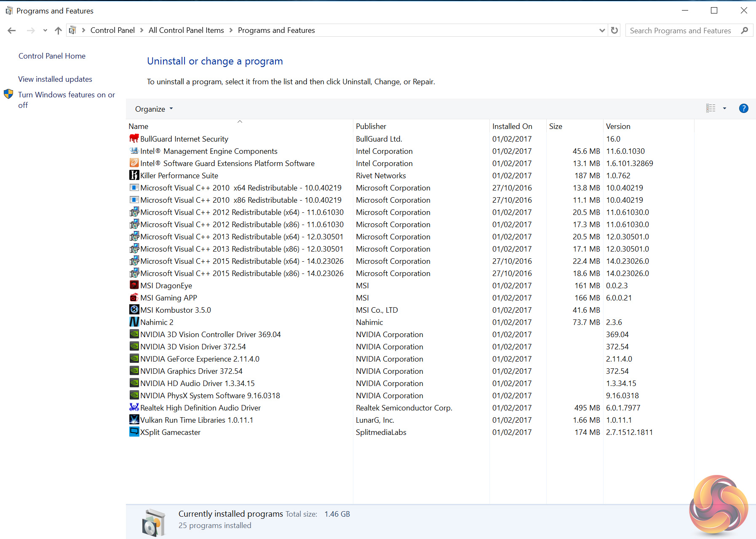Sort programs by Installed On column
756x539 pixels.
[512, 126]
